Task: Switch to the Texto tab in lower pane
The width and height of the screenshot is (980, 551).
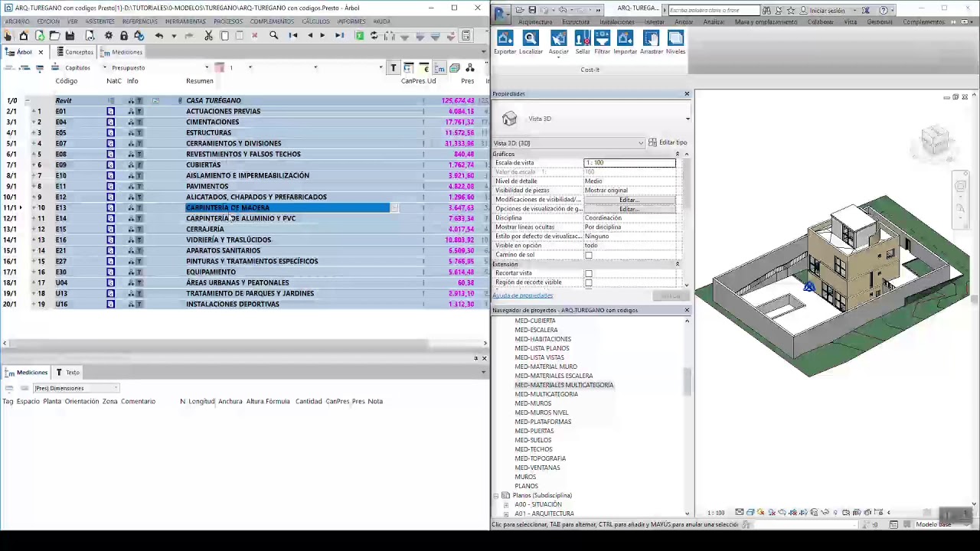Action: tap(68, 373)
